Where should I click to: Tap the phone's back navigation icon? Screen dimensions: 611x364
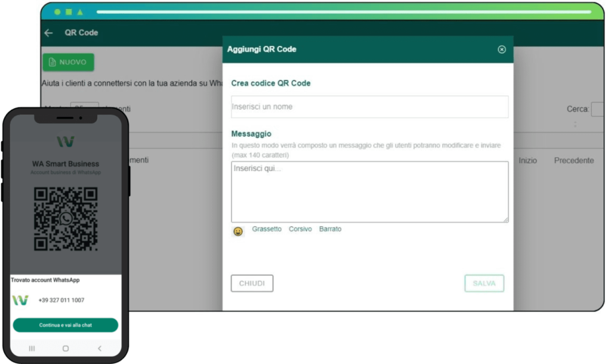coord(100,348)
